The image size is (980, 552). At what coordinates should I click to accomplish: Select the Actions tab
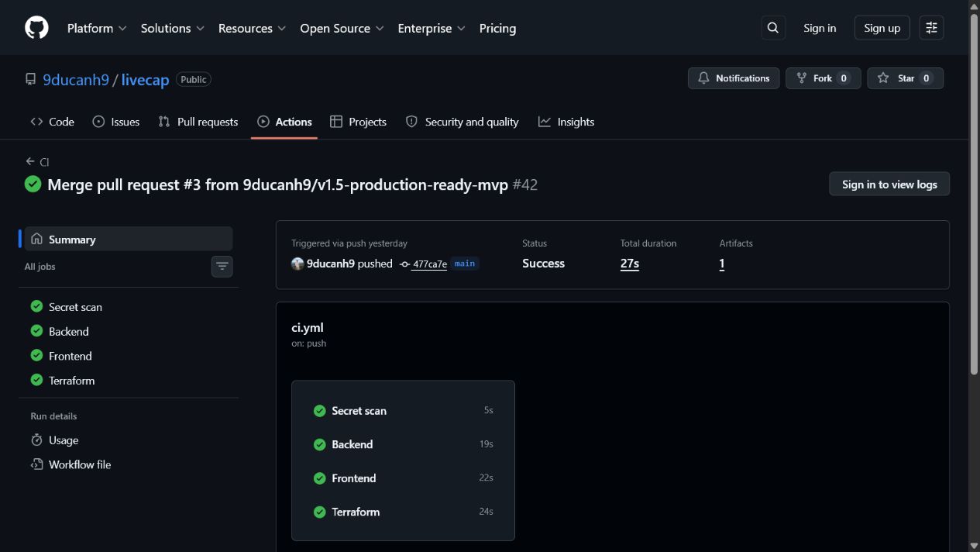pyautogui.click(x=284, y=122)
